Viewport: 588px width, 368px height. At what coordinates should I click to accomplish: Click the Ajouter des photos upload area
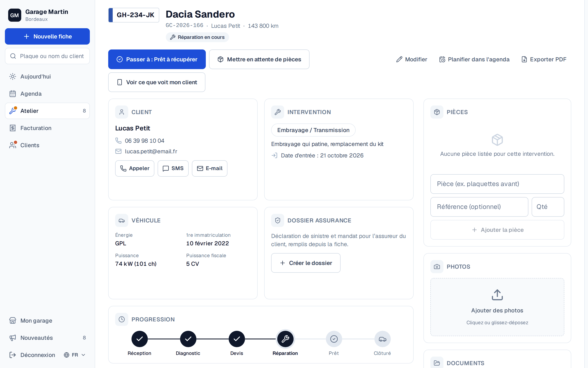(497, 307)
